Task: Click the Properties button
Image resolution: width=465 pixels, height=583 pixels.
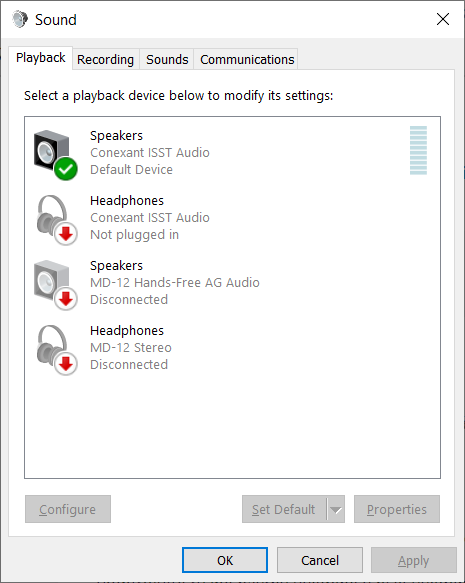Action: click(x=397, y=509)
